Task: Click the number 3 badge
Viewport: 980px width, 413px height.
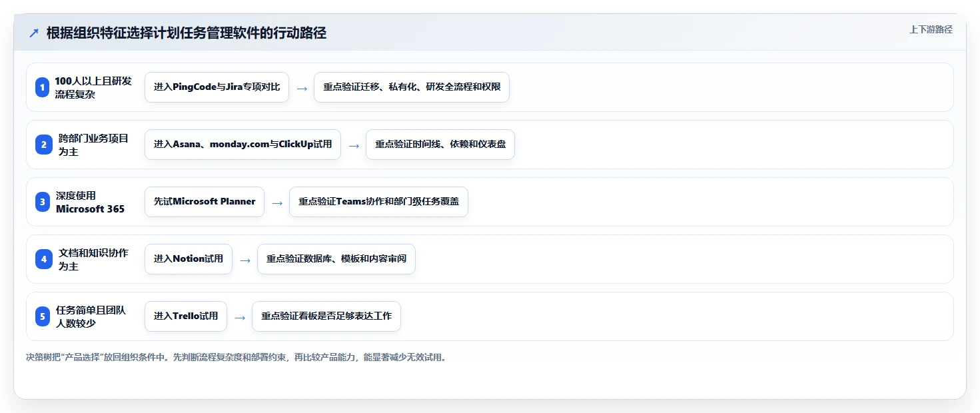Action: [43, 202]
